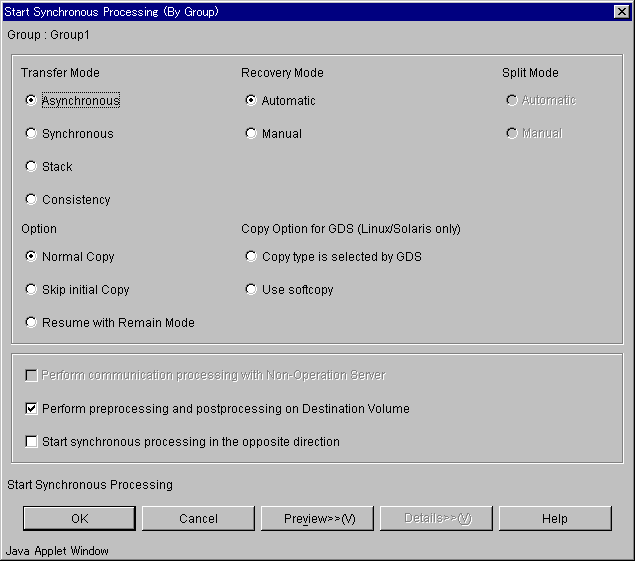Open Help for this dialog
The image size is (635, 561).
tap(555, 518)
